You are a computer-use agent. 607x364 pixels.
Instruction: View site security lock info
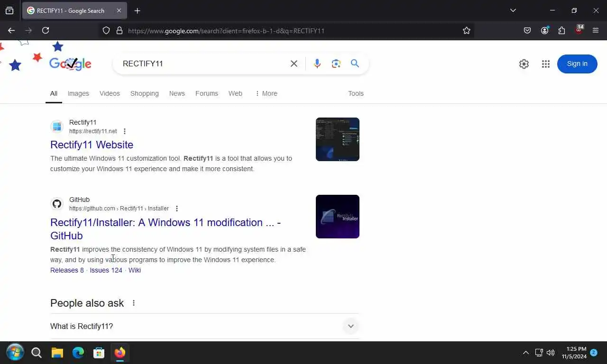pyautogui.click(x=120, y=30)
